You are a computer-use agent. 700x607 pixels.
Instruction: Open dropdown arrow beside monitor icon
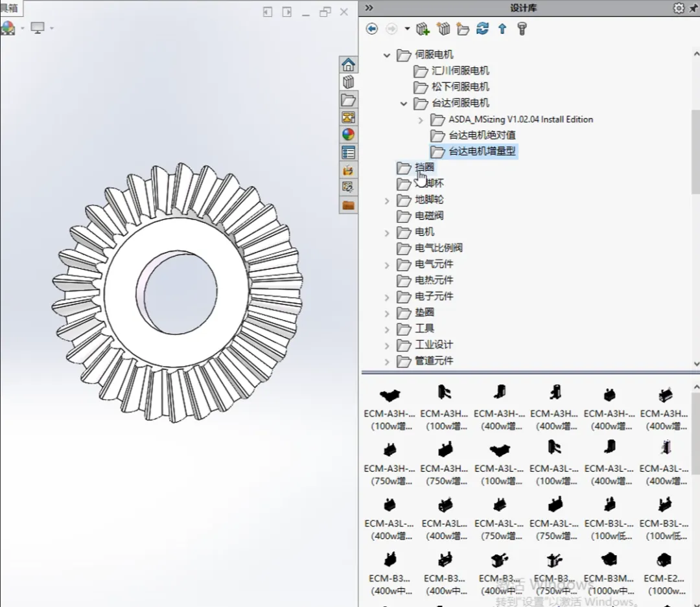[52, 28]
